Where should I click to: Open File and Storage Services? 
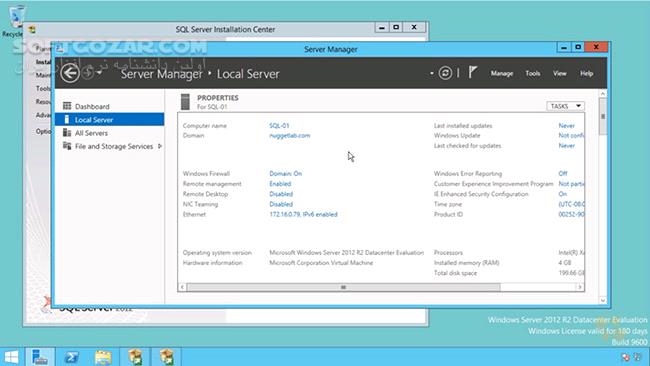pos(109,146)
